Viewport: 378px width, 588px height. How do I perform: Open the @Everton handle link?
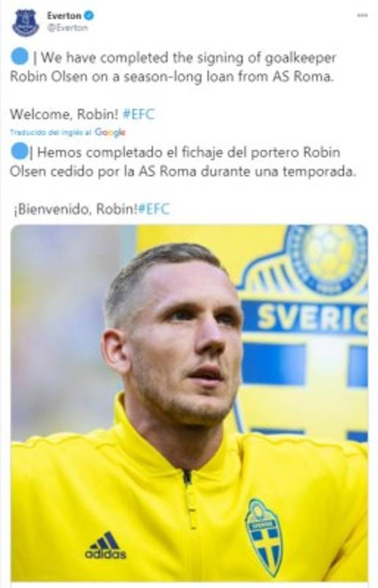[x=67, y=28]
